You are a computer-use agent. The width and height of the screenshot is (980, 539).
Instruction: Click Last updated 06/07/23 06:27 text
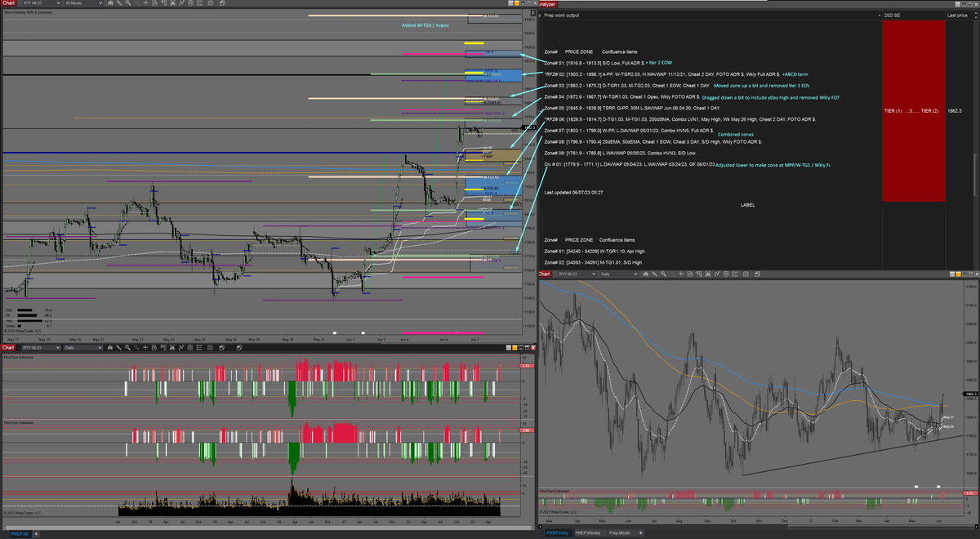coord(573,192)
